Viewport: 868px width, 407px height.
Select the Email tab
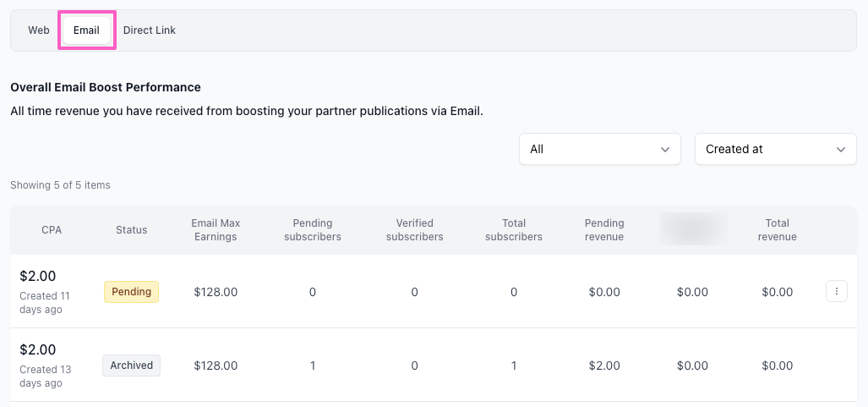pos(86,30)
